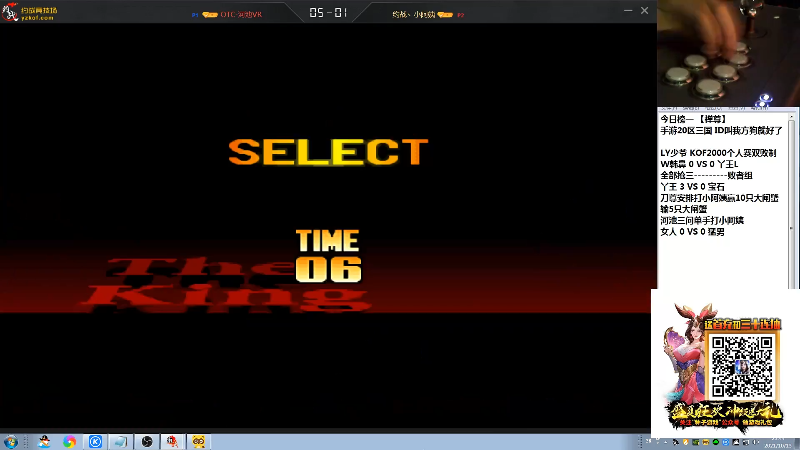Switch to the yzkof arena taskbar app

pyautogui.click(x=172, y=441)
